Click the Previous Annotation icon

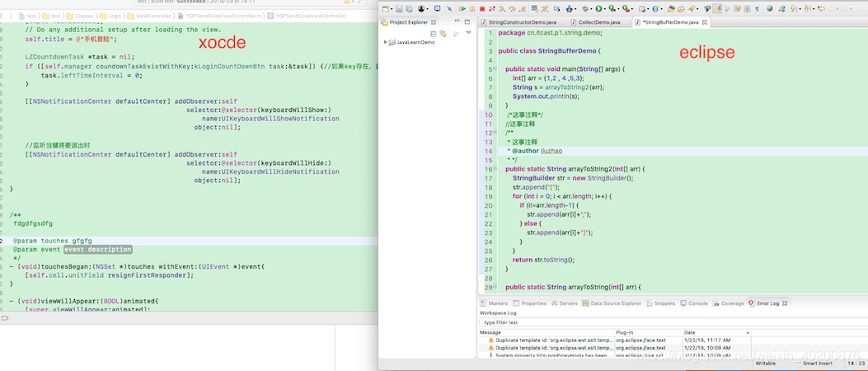pyautogui.click(x=807, y=9)
